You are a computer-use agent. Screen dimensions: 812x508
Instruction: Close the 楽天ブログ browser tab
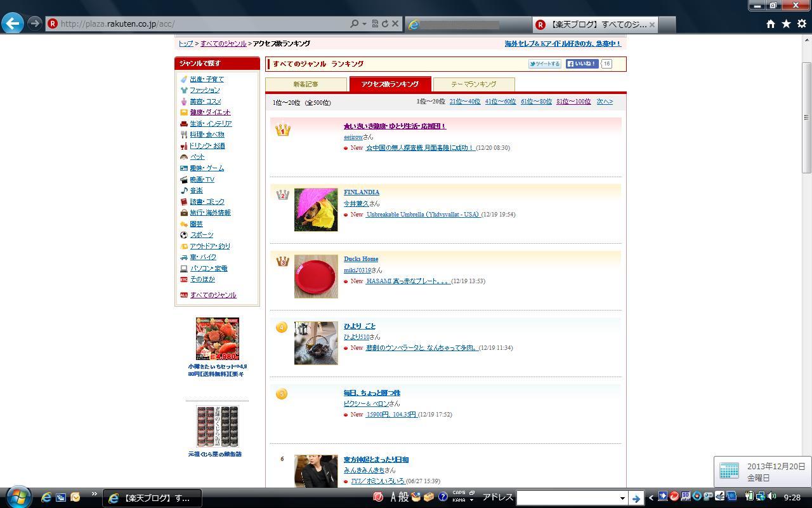(652, 25)
